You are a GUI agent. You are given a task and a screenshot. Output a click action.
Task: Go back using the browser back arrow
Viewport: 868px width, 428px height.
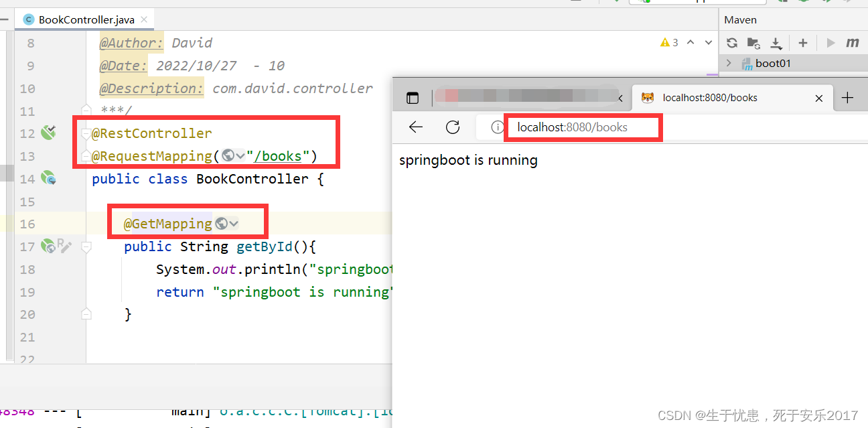click(x=416, y=127)
